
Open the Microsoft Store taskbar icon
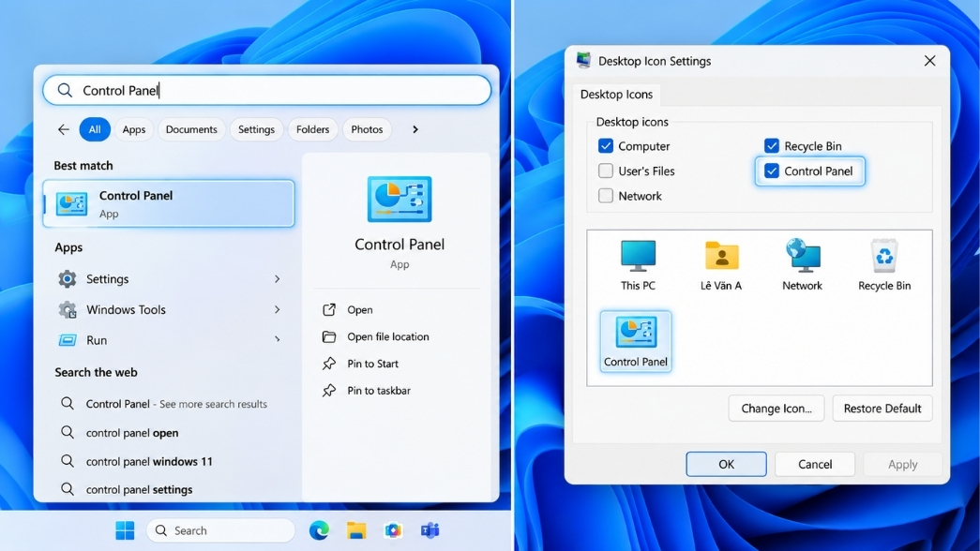coord(393,530)
